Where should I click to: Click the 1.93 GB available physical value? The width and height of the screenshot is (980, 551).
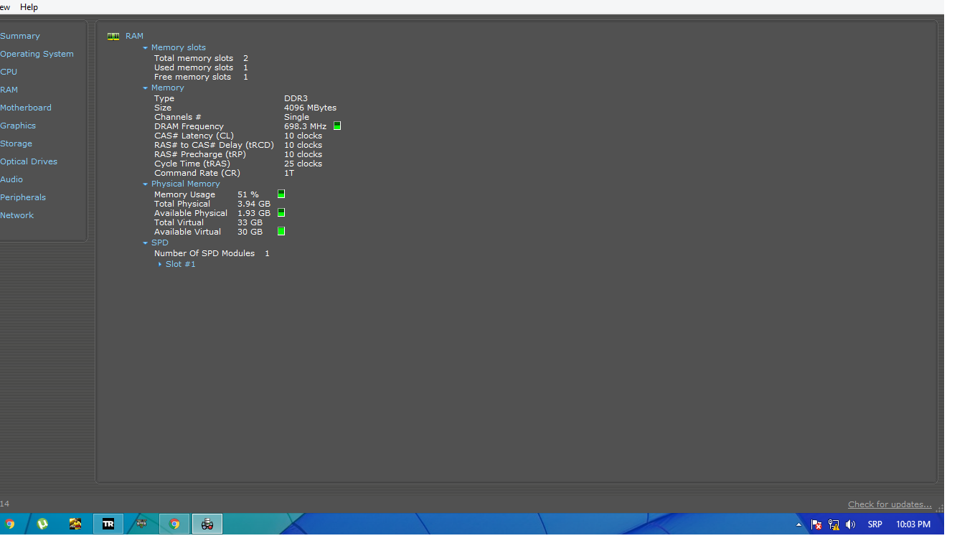coord(254,213)
